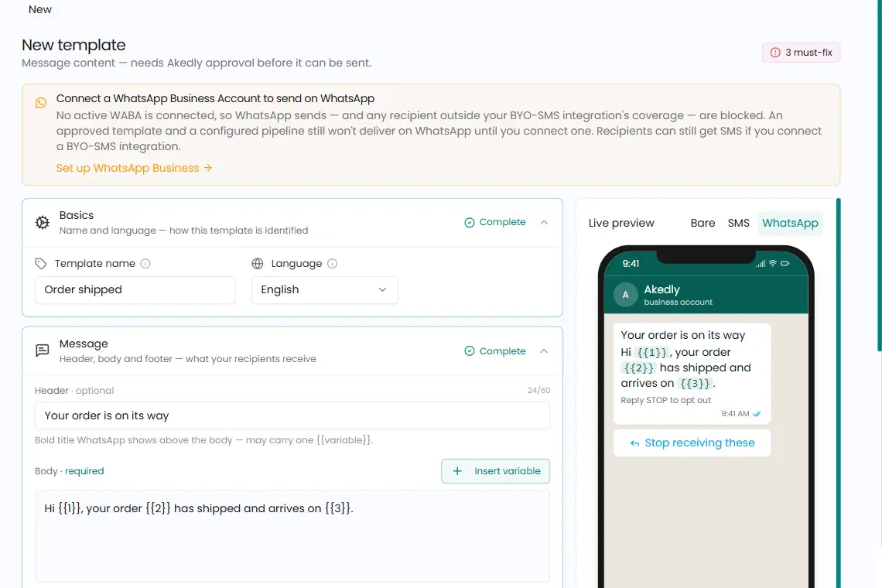Click the tag icon next to Template name

(x=40, y=263)
